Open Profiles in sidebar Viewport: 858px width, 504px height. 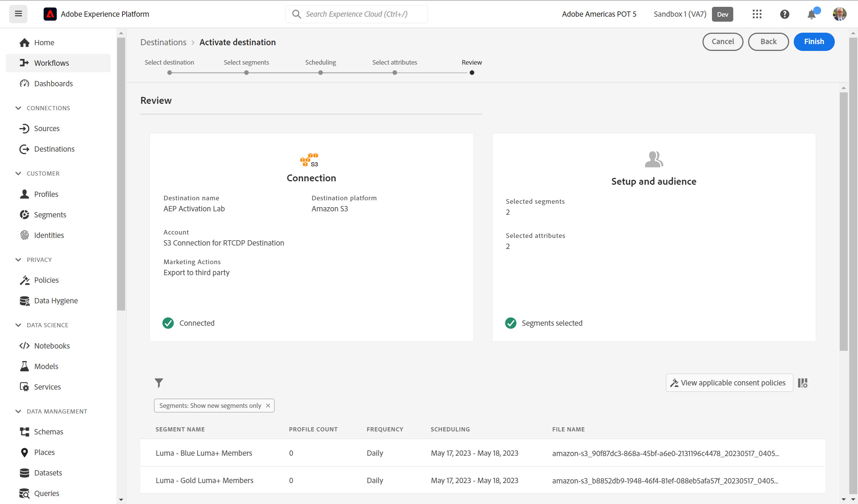pos(58,194)
